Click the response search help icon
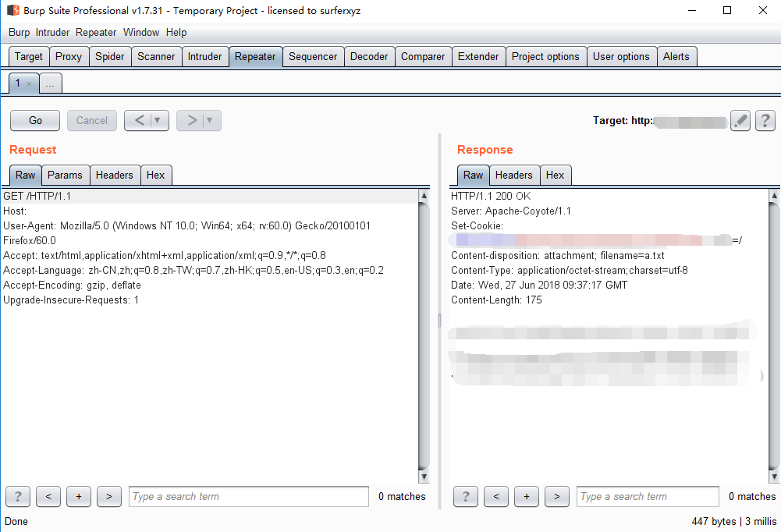The image size is (781, 532). click(x=466, y=497)
